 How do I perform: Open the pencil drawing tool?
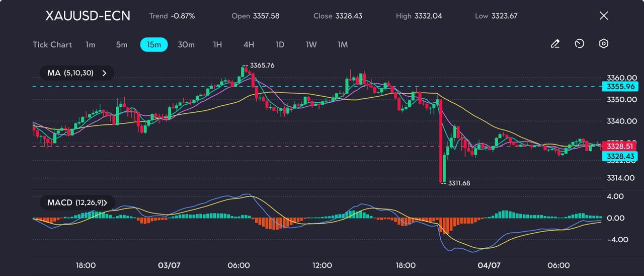point(555,44)
